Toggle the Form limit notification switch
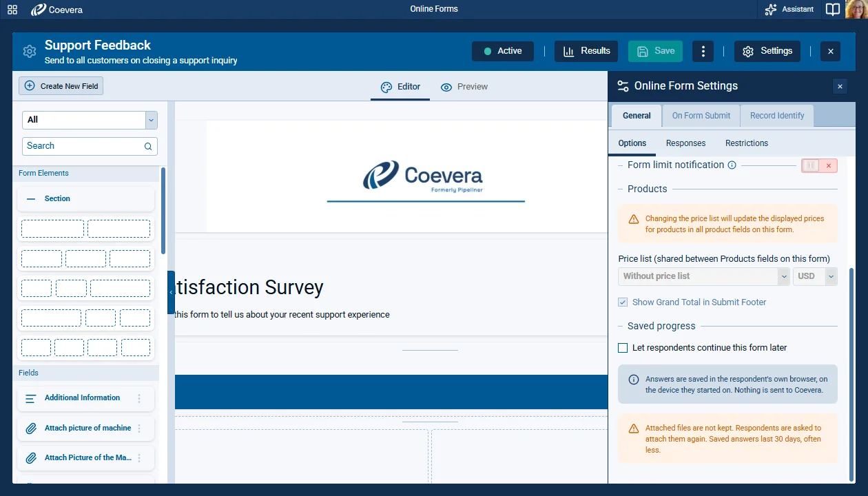 (x=819, y=165)
